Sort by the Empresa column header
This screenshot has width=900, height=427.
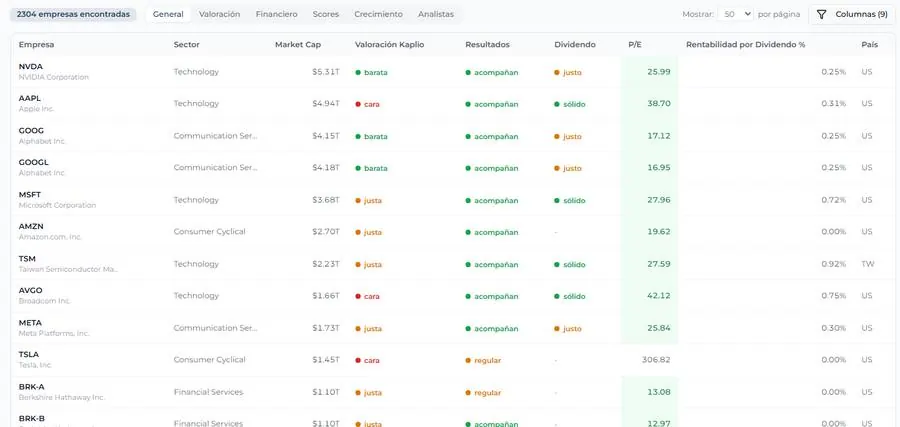[x=36, y=44]
